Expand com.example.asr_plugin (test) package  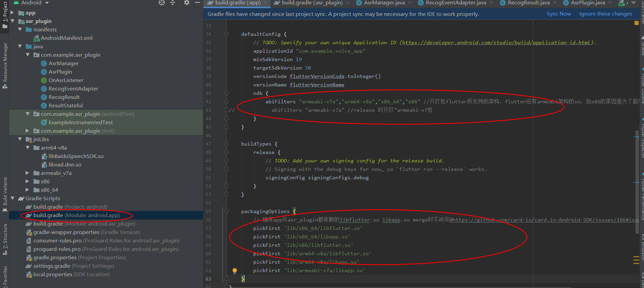pyautogui.click(x=28, y=131)
